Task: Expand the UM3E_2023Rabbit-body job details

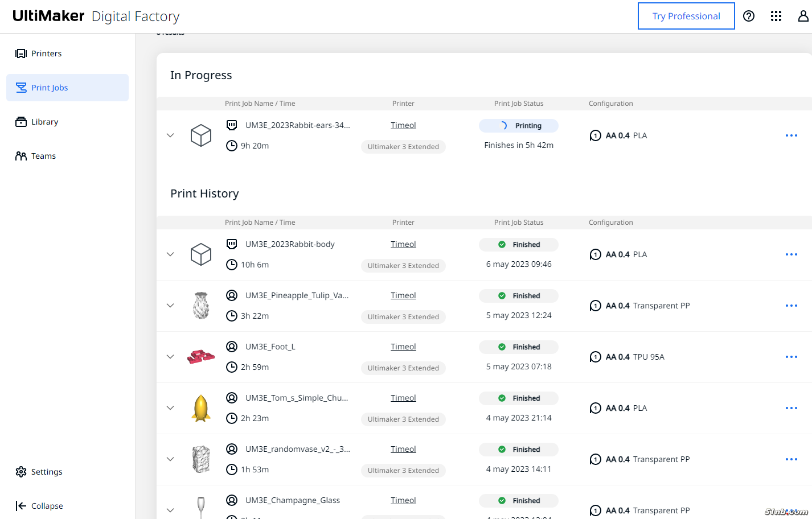Action: (170, 254)
